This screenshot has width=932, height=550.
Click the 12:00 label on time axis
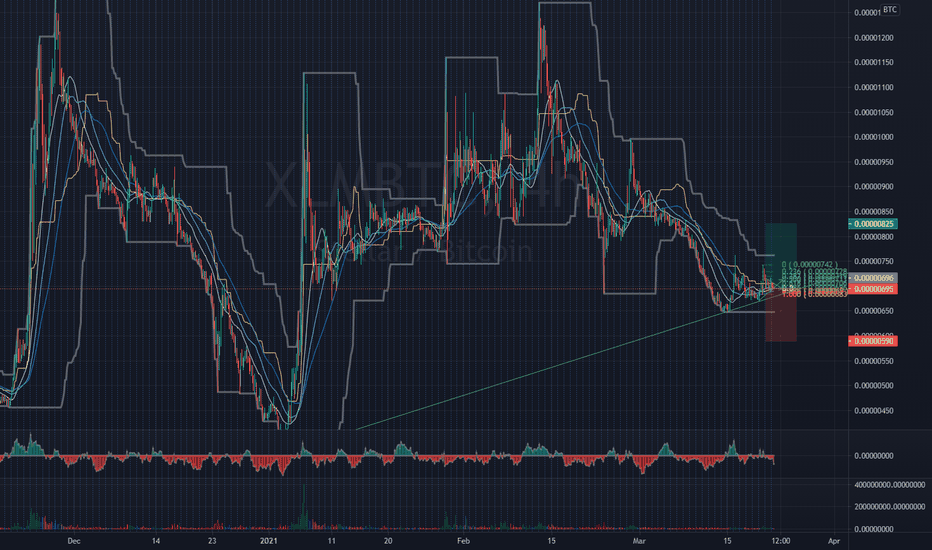(781, 541)
